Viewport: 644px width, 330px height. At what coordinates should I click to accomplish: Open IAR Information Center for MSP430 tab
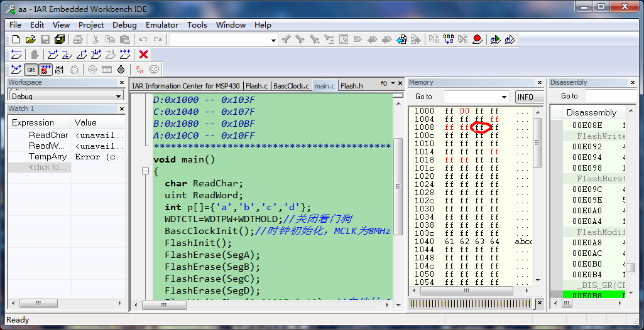click(185, 86)
